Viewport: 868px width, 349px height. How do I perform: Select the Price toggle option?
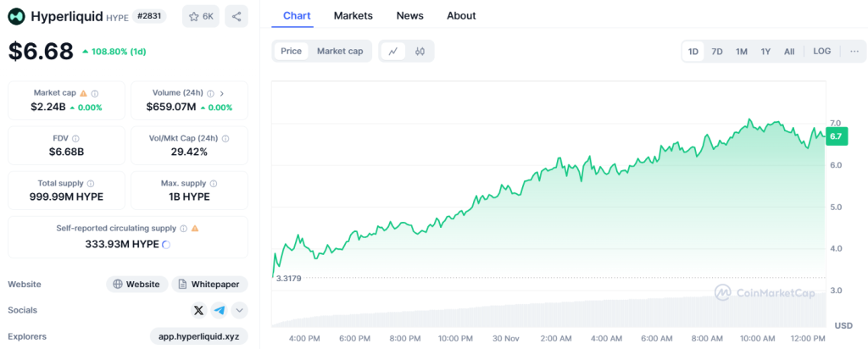pyautogui.click(x=291, y=51)
